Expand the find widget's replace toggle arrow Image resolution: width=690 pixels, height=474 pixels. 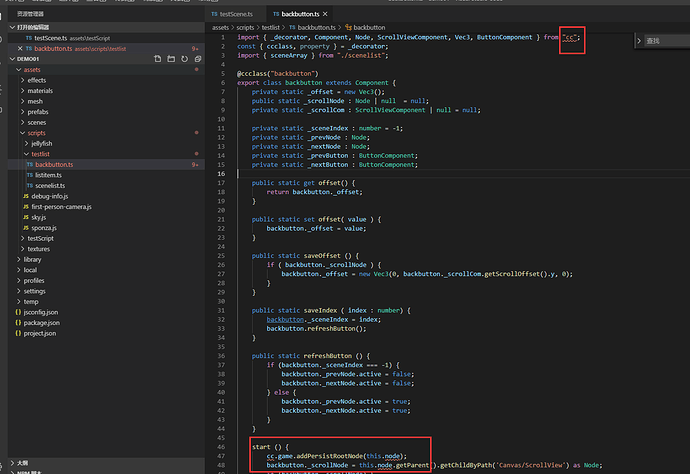point(641,41)
